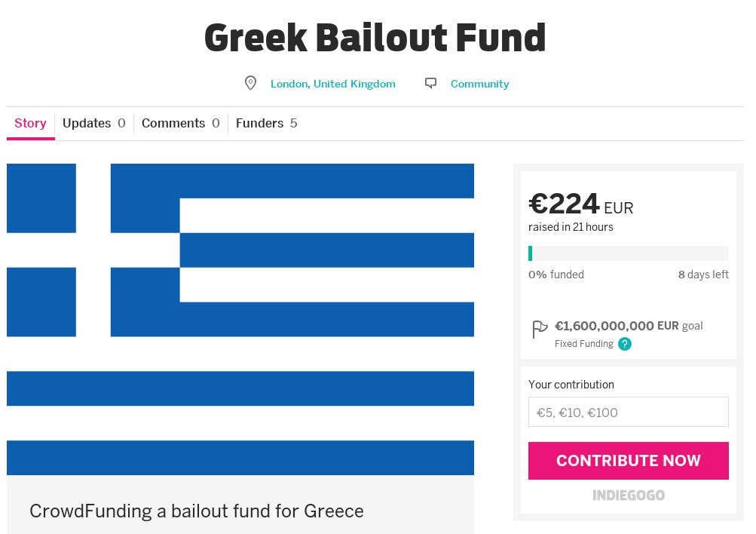This screenshot has height=534, width=756.
Task: Click the Fixed Funding help question mark
Action: point(625,344)
